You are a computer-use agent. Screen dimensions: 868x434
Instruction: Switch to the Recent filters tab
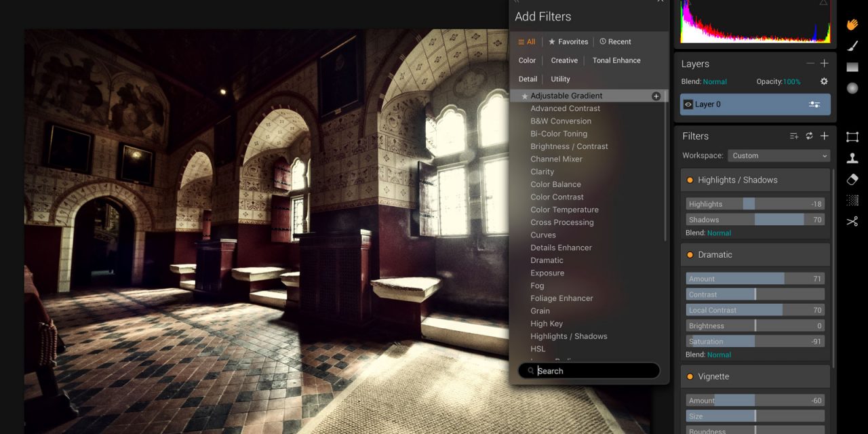(614, 41)
